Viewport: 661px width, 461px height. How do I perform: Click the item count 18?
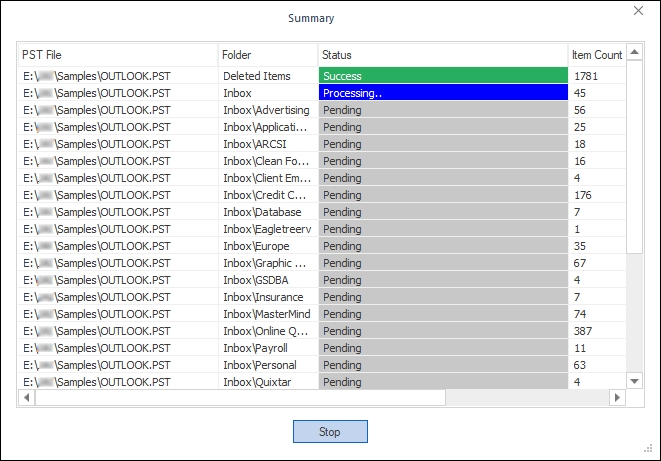point(580,144)
